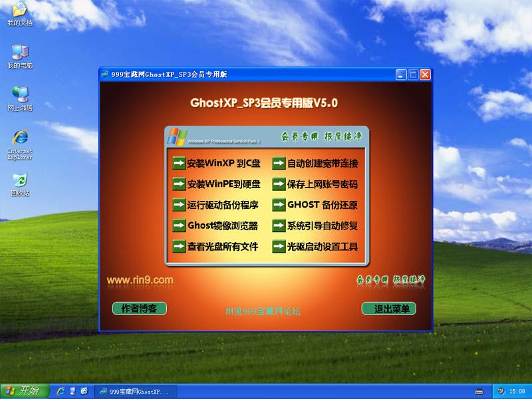
Task: Open the 回收站 recycle bin
Action: coord(20,181)
